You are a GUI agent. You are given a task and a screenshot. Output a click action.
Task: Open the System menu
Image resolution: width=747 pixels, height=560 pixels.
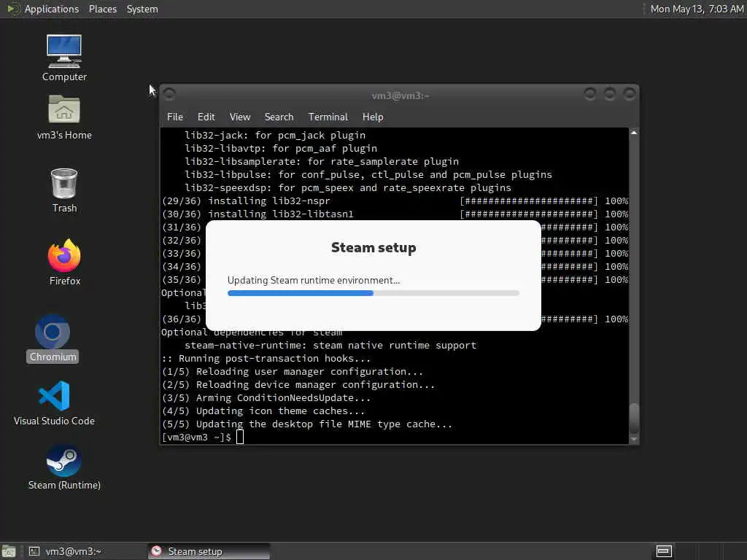pyautogui.click(x=142, y=9)
